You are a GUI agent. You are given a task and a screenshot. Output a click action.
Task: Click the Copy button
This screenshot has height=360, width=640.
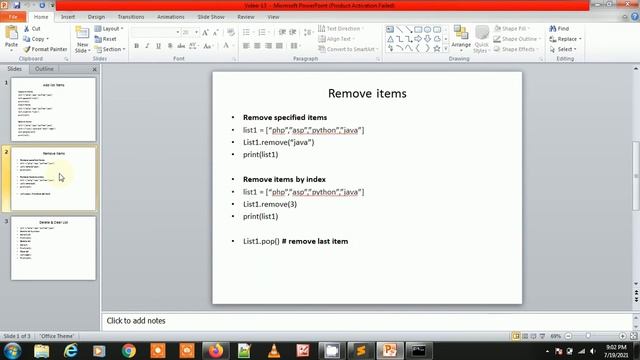point(36,39)
